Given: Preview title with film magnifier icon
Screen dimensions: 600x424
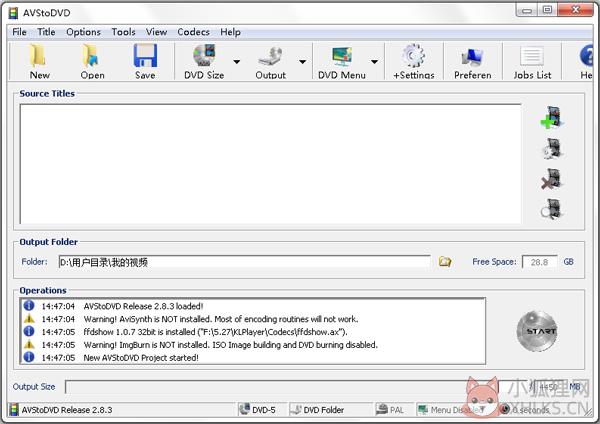Looking at the screenshot, I should point(551,209).
